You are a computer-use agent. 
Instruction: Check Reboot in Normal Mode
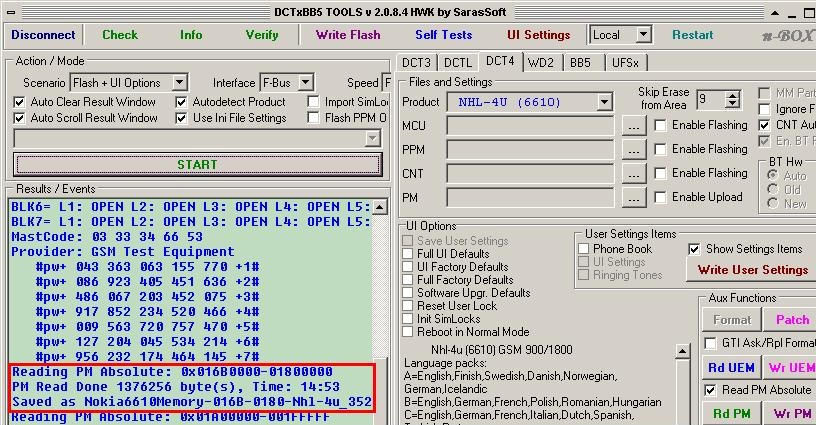click(408, 332)
